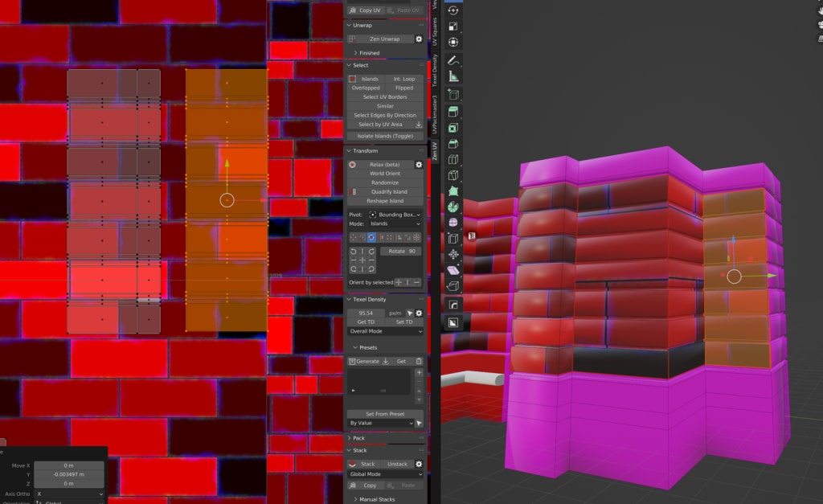
Task: Select the Shear tool
Action: [453, 270]
